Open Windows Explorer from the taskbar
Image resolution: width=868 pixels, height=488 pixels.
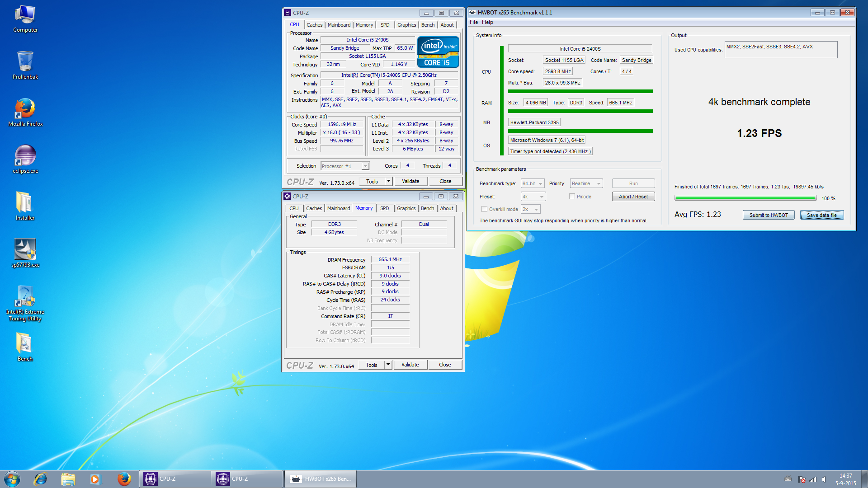pyautogui.click(x=68, y=479)
